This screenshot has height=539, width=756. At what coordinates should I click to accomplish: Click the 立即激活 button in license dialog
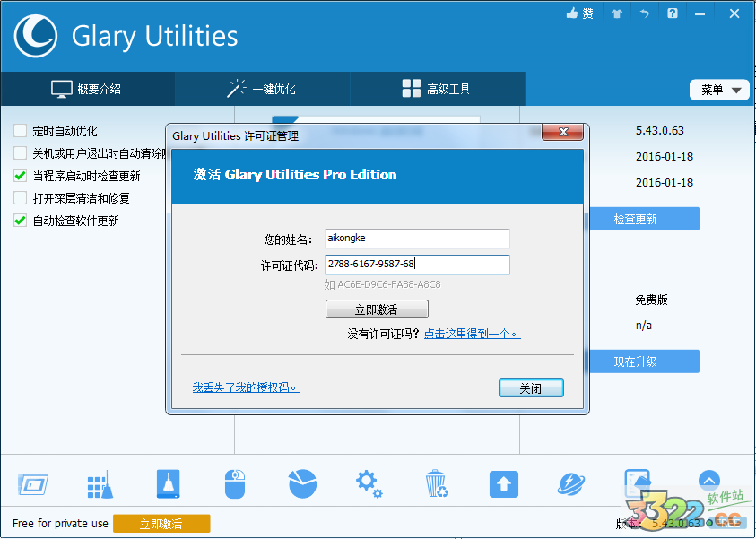pyautogui.click(x=377, y=309)
